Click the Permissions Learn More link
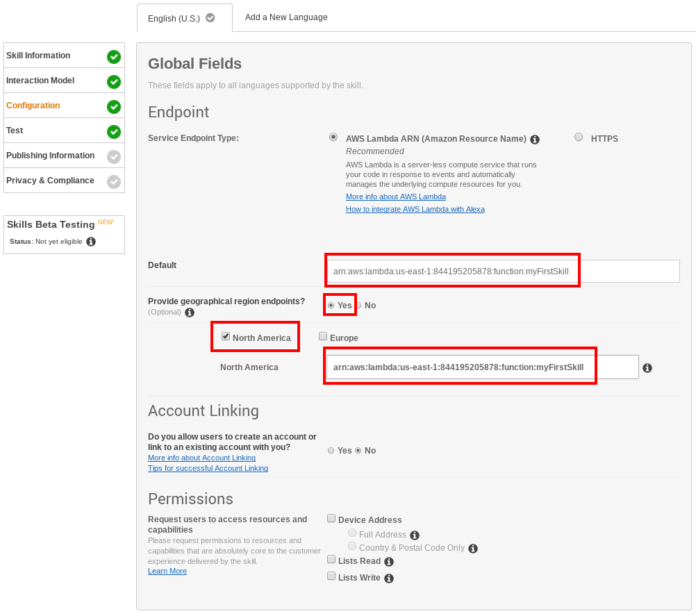Screen dimensions: 696x616 (167, 571)
